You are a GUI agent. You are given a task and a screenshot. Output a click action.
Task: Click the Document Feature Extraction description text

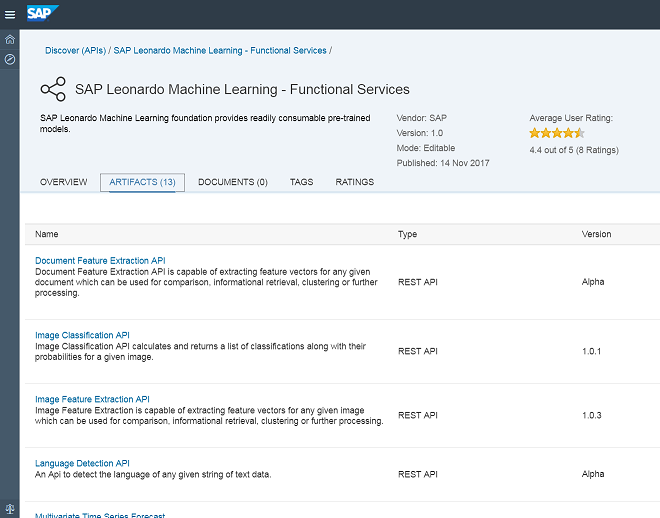pos(206,282)
